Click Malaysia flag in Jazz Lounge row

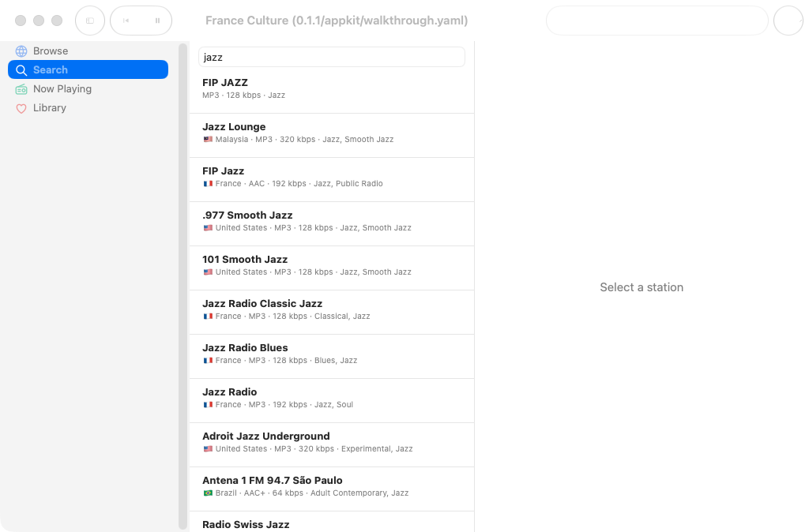(208, 139)
